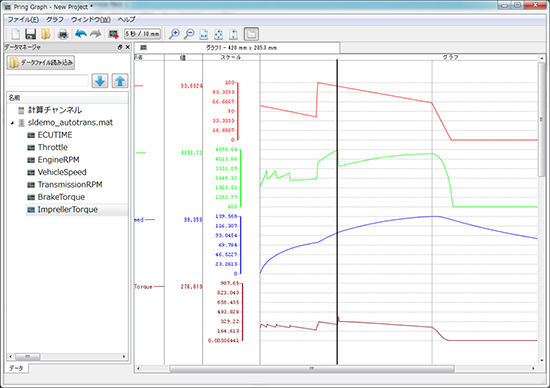Click the graph vertical scrollbar thumb

point(541,119)
